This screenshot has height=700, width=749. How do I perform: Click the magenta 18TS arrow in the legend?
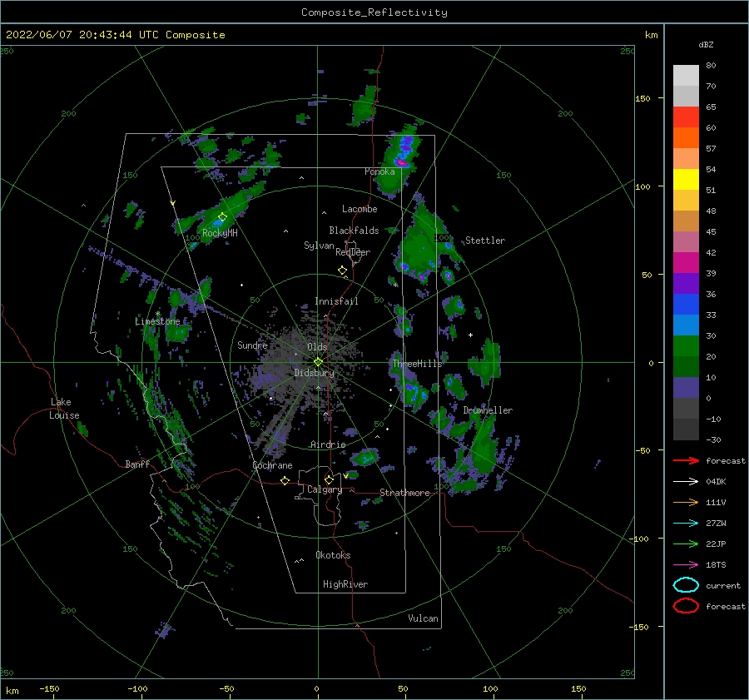tap(686, 565)
